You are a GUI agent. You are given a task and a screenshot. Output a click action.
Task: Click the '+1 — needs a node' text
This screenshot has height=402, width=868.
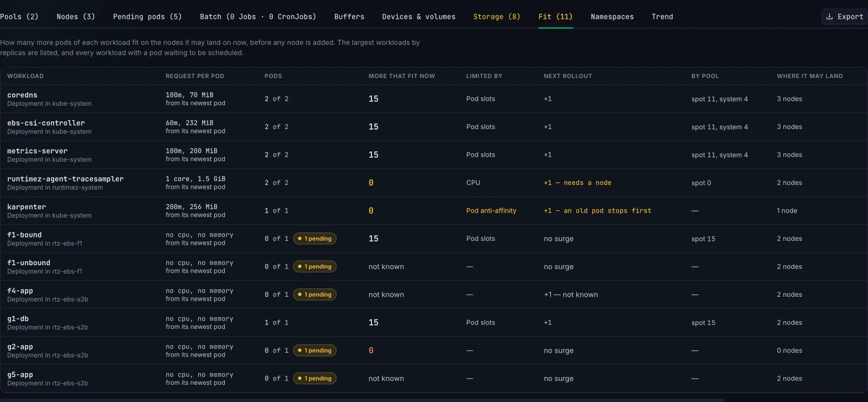[577, 183]
